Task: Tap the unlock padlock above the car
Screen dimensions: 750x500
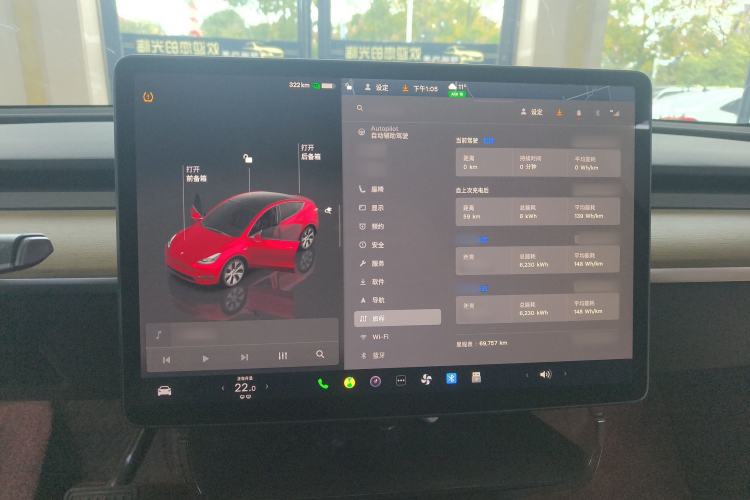Action: [x=247, y=158]
